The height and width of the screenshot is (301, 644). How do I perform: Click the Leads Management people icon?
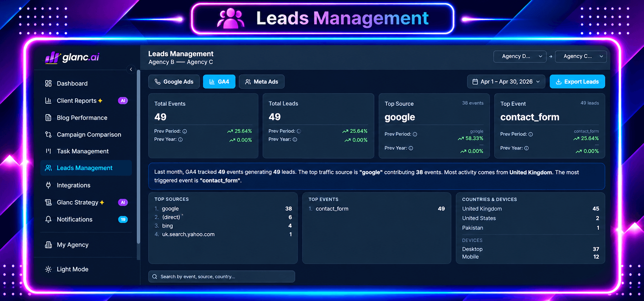pos(48,168)
